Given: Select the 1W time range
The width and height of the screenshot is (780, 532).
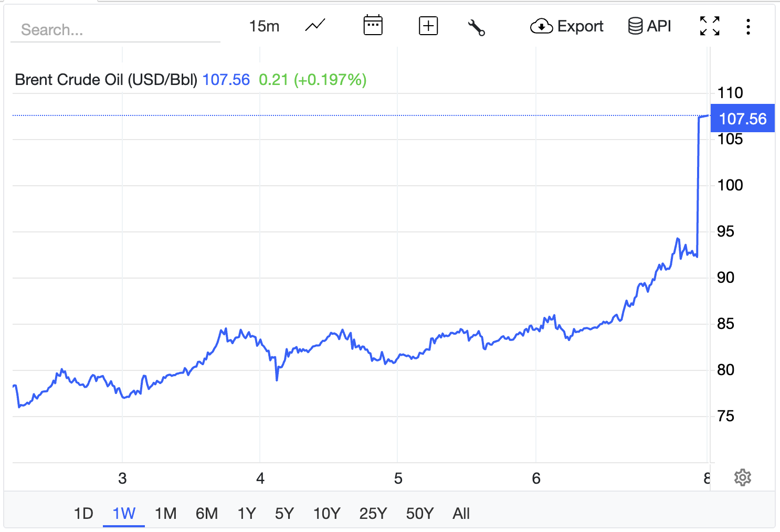Looking at the screenshot, I should (x=124, y=513).
